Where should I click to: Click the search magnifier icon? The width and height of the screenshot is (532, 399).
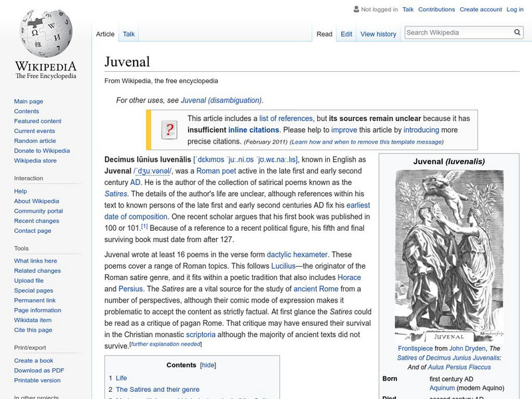click(x=517, y=33)
